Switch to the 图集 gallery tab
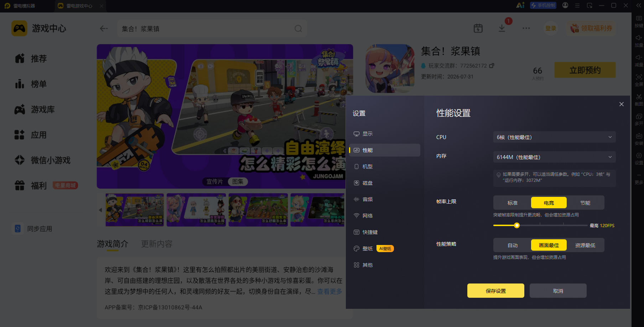Viewport: 644px width, 327px height. point(238,182)
